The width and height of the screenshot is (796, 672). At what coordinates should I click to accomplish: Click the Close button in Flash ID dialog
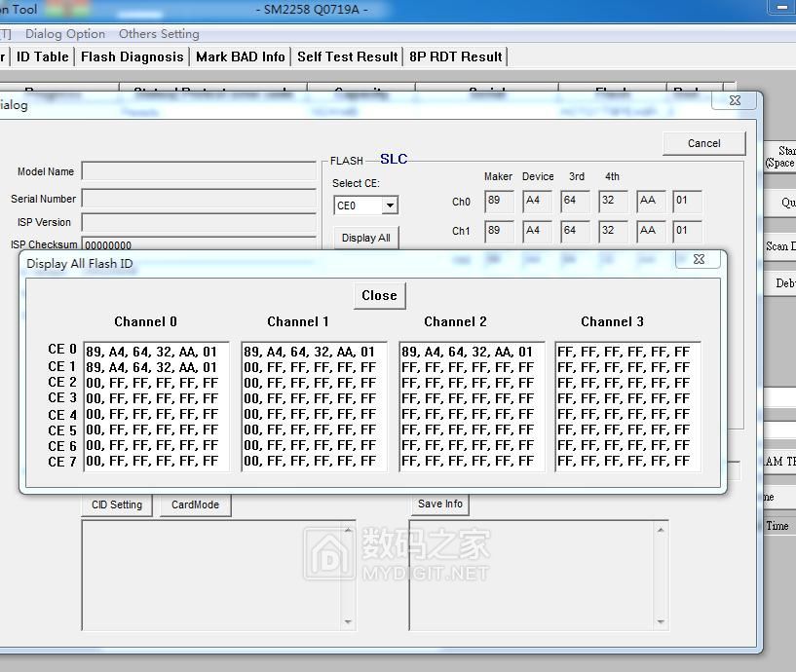point(379,296)
